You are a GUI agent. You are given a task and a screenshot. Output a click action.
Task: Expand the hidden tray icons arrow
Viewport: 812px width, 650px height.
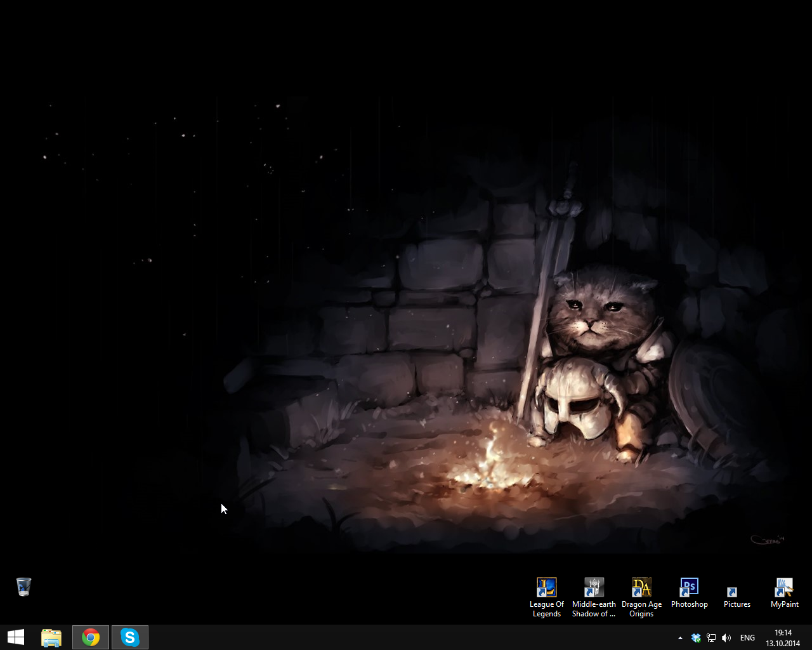tap(680, 638)
